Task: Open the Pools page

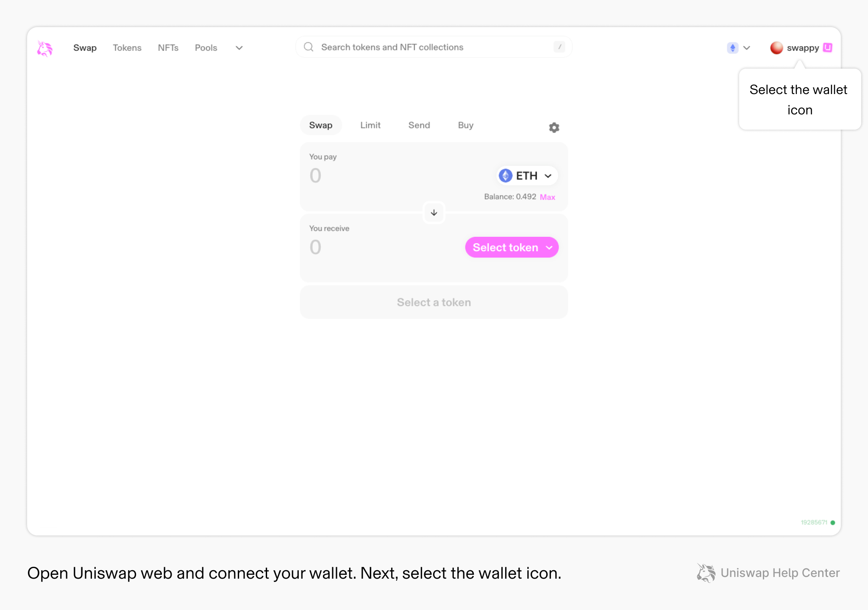Action: coord(206,48)
